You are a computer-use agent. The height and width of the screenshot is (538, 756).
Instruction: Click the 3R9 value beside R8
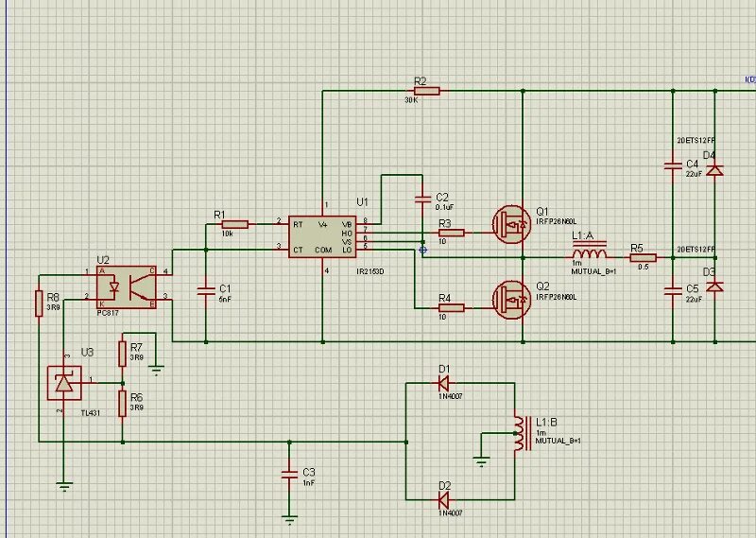[x=53, y=307]
